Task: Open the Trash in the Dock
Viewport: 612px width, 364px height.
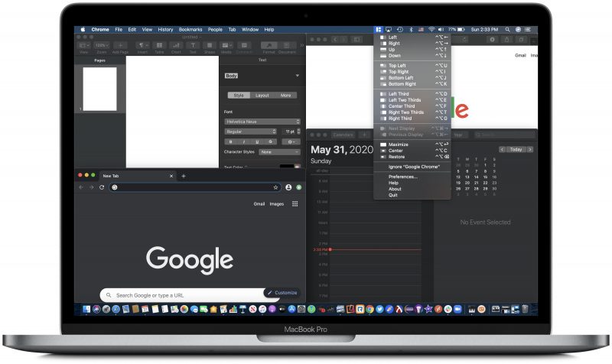Action: tap(526, 310)
